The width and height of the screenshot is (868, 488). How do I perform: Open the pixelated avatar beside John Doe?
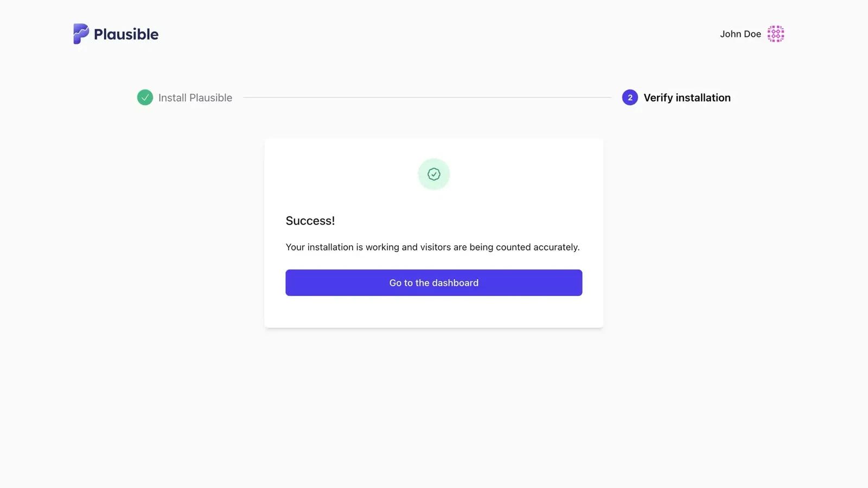pos(776,34)
